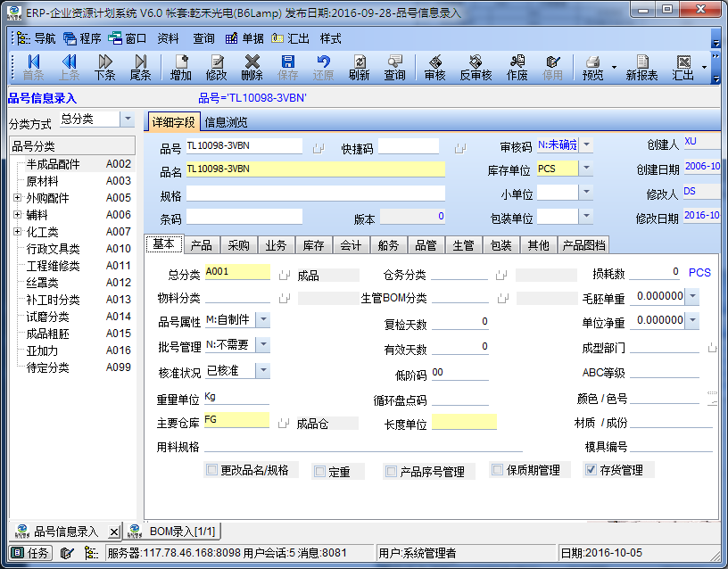
Task: Close the 品号信息录入 window tab
Action: coord(114,532)
